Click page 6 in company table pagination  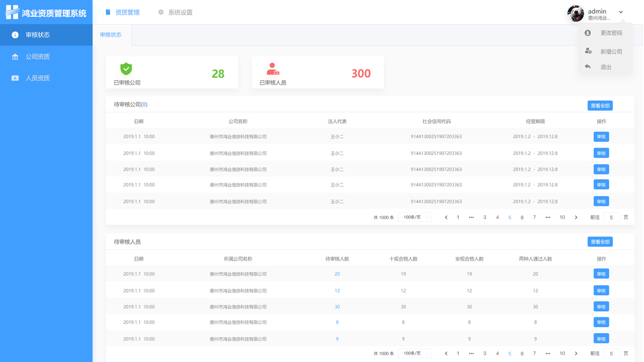click(522, 218)
